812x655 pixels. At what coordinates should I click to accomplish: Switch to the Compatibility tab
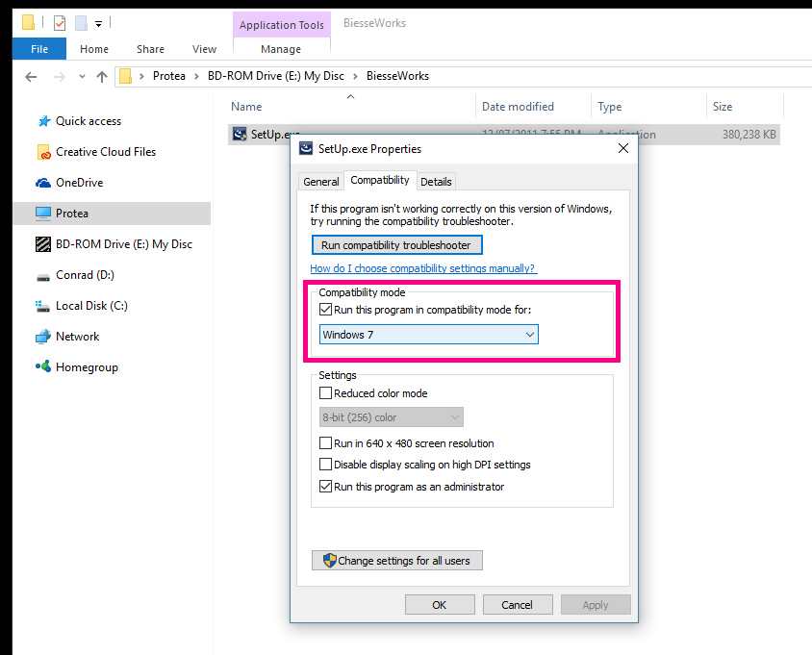[x=380, y=180]
